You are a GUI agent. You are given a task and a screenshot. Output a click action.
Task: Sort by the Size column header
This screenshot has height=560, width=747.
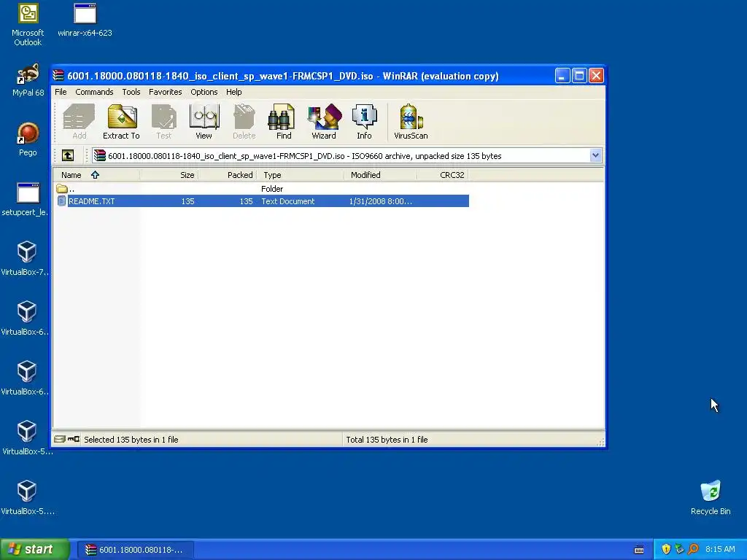click(169, 175)
